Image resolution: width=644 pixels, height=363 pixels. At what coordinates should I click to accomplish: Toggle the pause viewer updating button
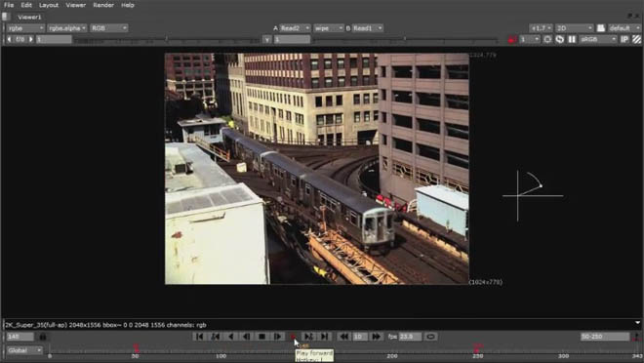coord(572,39)
